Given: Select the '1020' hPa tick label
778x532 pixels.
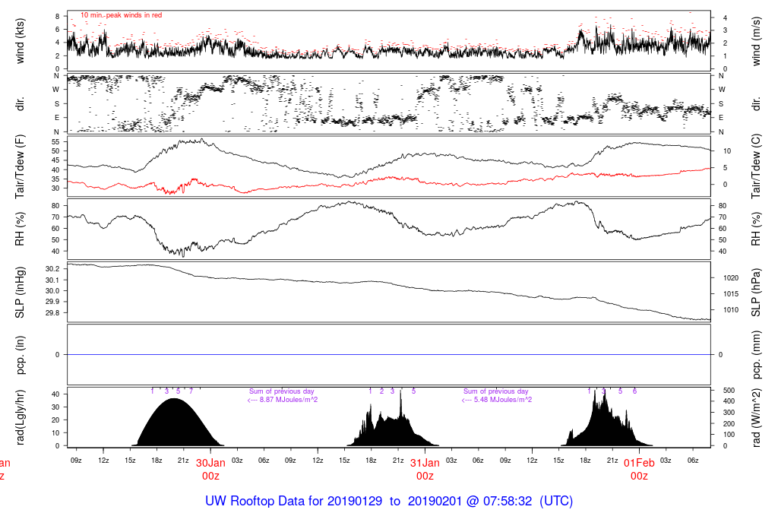Looking at the screenshot, I should point(731,278).
